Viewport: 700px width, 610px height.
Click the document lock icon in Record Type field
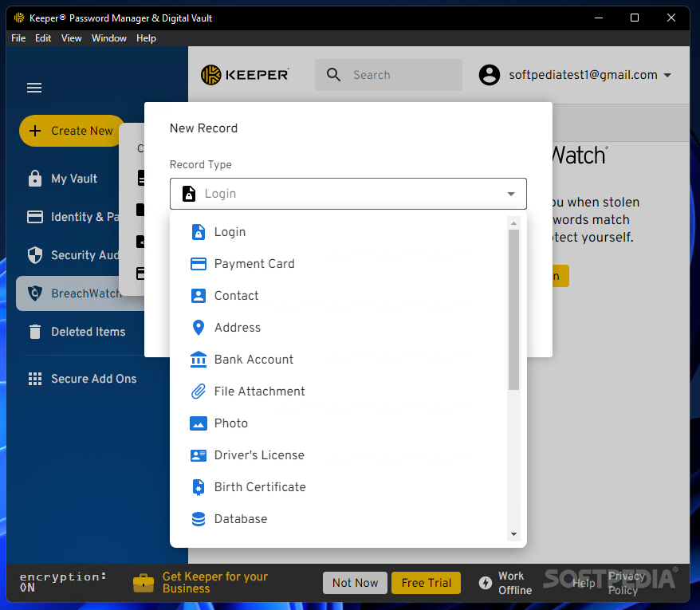tap(189, 194)
